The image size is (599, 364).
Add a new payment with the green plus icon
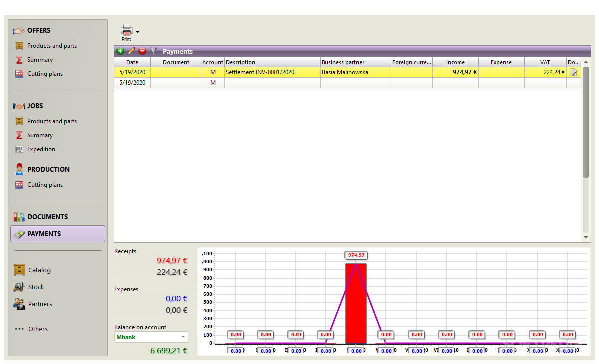tap(120, 51)
